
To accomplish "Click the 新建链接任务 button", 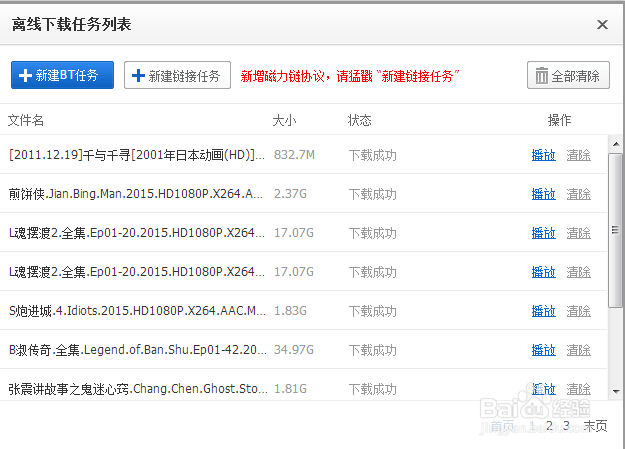I will [177, 75].
